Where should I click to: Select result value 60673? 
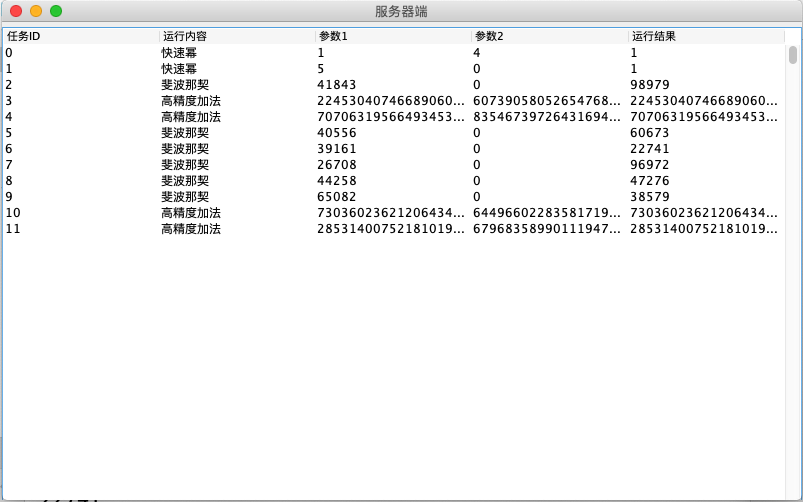tap(649, 133)
